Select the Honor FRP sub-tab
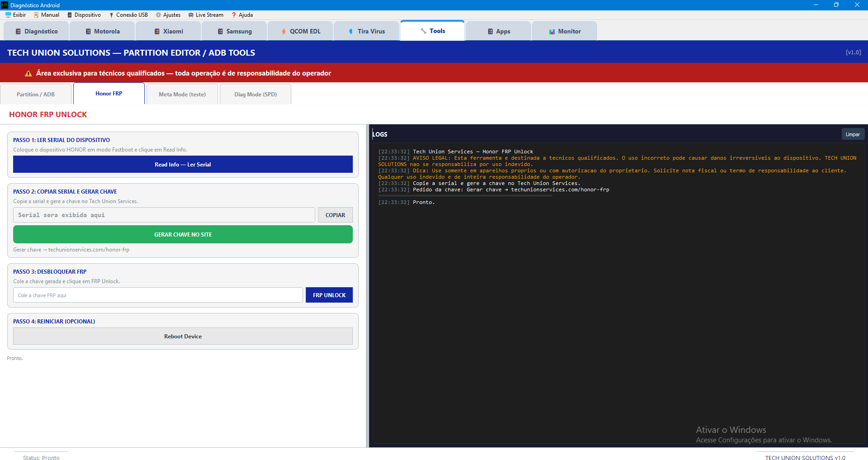868x460 pixels. 109,94
